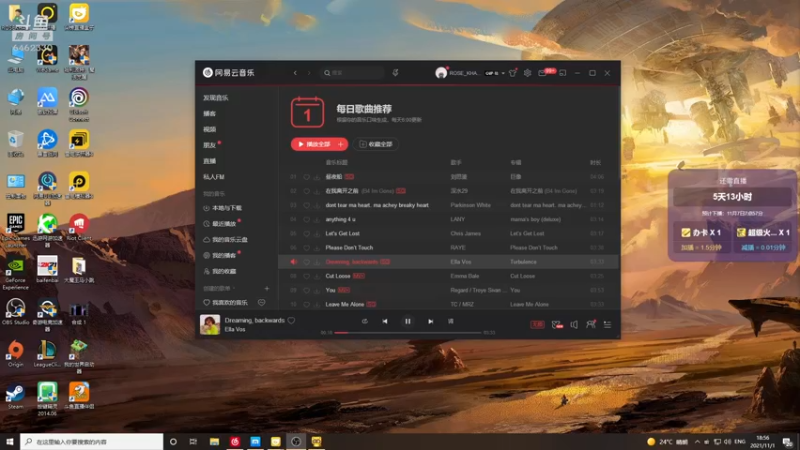Download 'Cut Loose' with download icon
Screen dimensions: 800x450
(x=317, y=276)
